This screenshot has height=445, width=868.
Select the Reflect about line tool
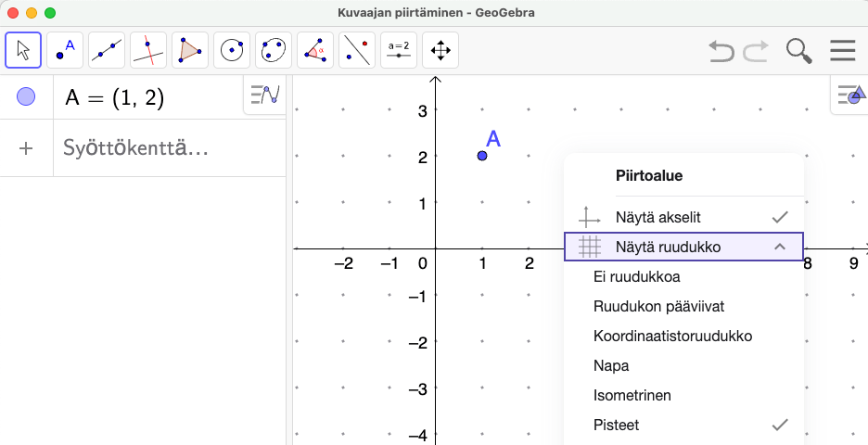click(x=357, y=50)
